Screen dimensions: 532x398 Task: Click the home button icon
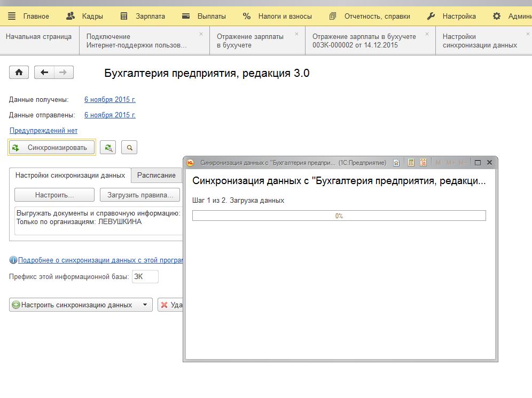pyautogui.click(x=19, y=73)
